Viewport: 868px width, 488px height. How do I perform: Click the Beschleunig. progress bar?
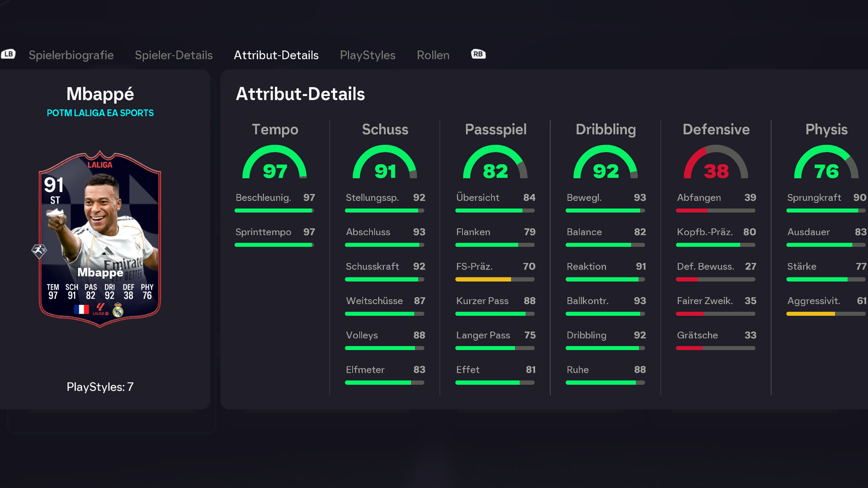pos(274,210)
